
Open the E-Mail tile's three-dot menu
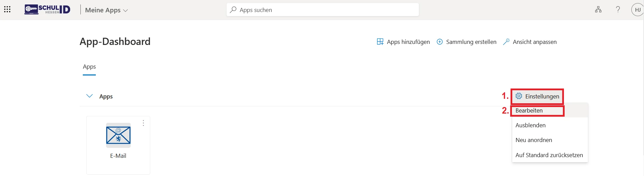point(143,123)
